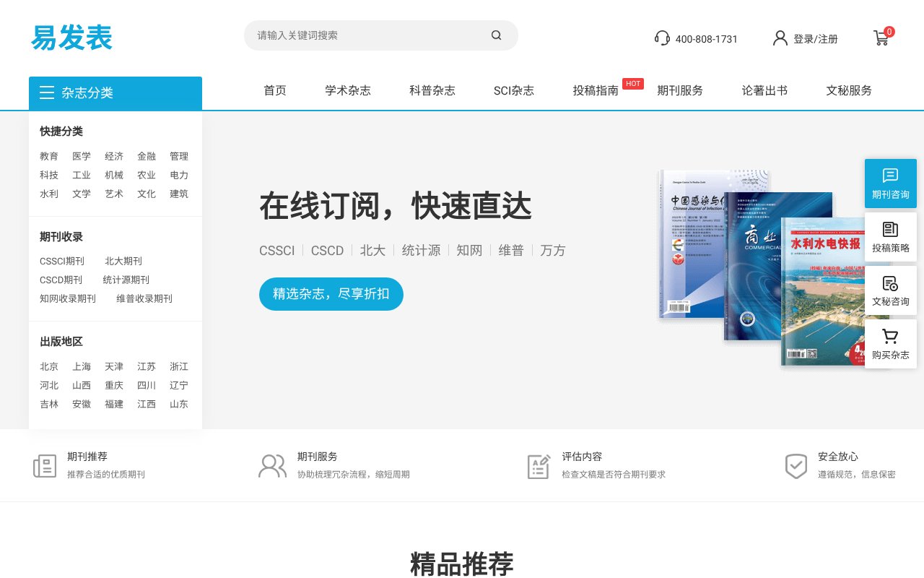Click the headset icon beside 400-808-1731

[662, 38]
